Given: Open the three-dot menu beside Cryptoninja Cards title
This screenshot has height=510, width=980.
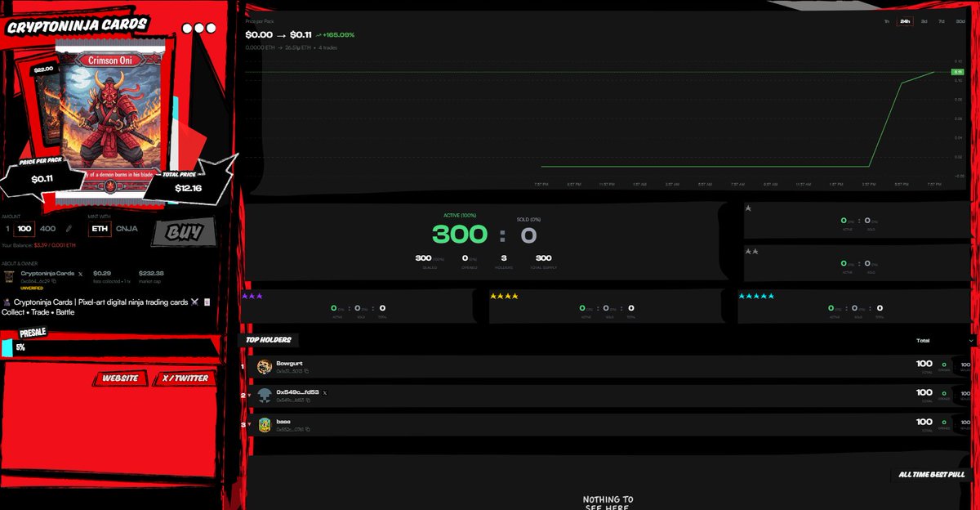Looking at the screenshot, I should coord(198,28).
